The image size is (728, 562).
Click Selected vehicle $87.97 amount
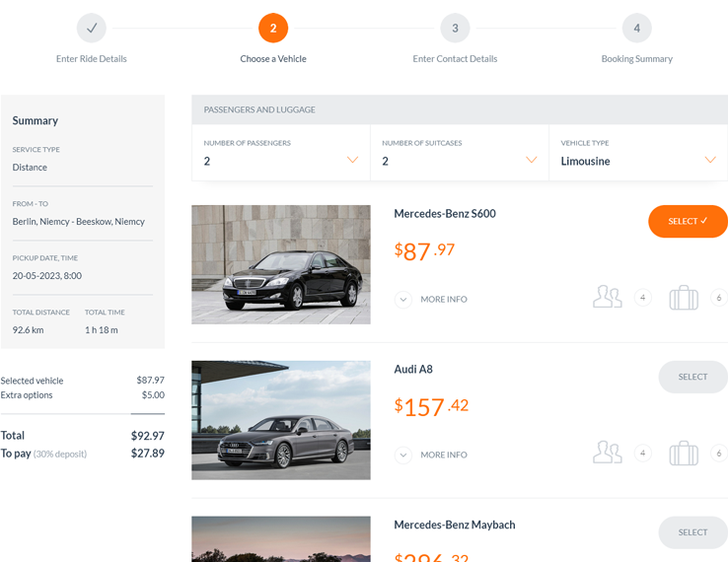(x=150, y=380)
